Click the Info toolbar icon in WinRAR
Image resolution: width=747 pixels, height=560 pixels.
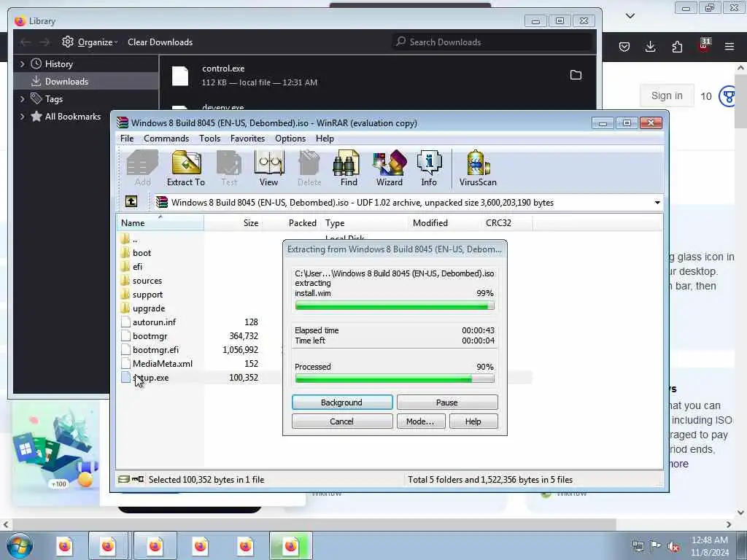point(429,168)
